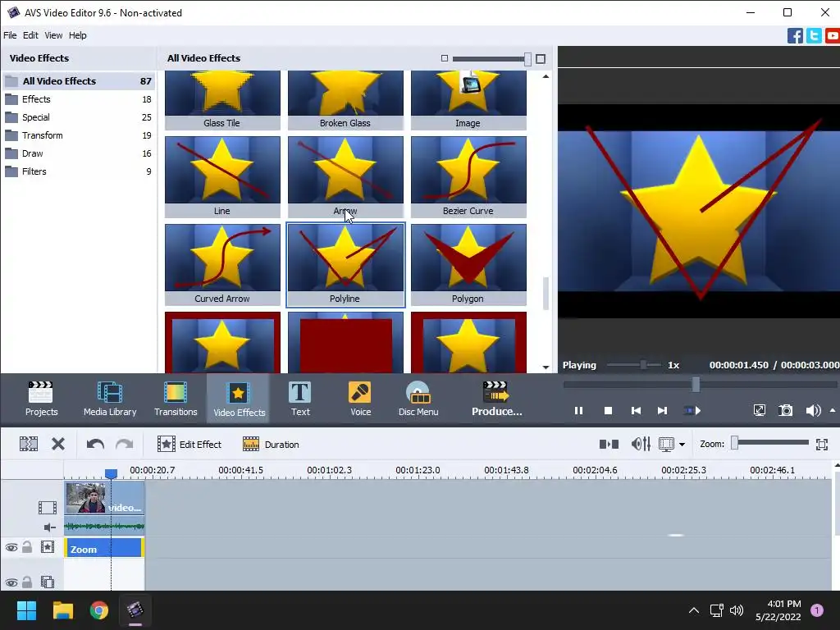Jump to next frame in preview
840x630 pixels.
(662, 411)
